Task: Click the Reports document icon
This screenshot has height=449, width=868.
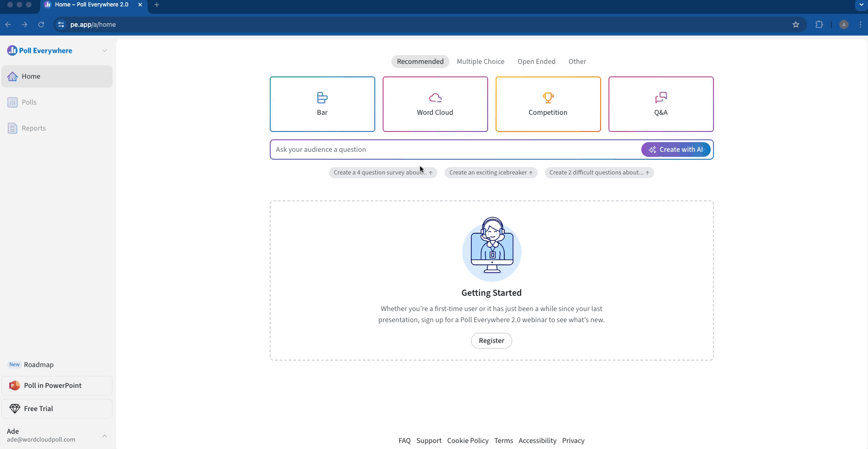Action: (x=12, y=128)
